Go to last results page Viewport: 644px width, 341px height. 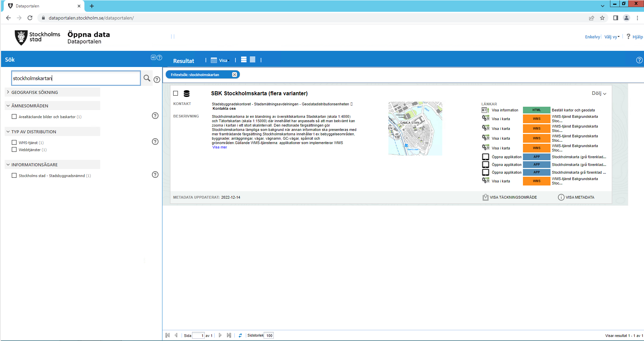pos(229,335)
